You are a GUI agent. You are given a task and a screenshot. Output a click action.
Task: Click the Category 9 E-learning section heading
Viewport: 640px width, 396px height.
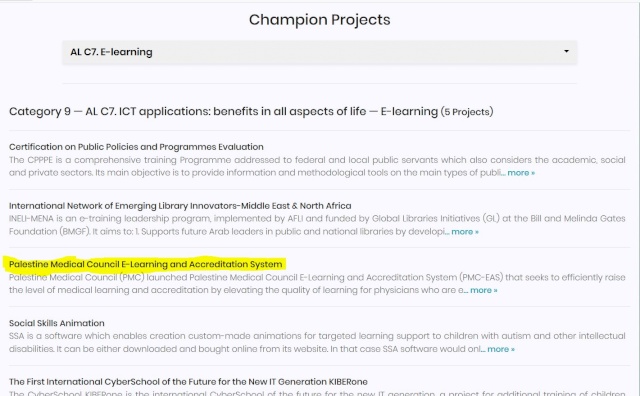[223, 111]
